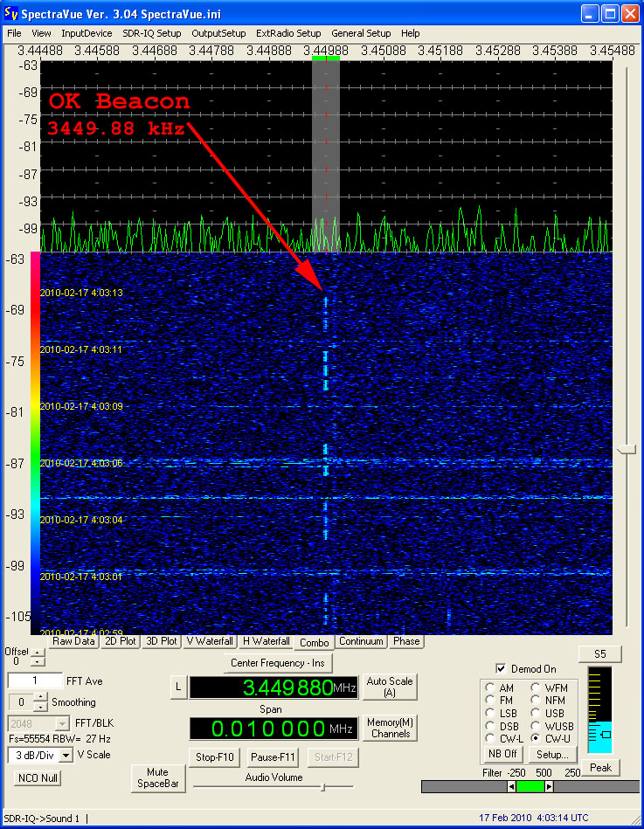Open General Setup menu
Screen dimensions: 644x829
coord(361,33)
